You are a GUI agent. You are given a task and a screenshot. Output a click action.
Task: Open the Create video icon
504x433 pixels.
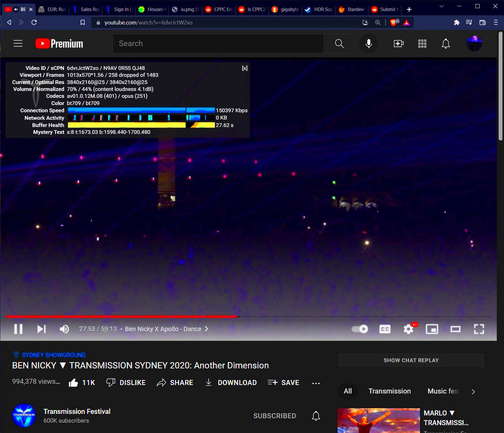click(399, 43)
